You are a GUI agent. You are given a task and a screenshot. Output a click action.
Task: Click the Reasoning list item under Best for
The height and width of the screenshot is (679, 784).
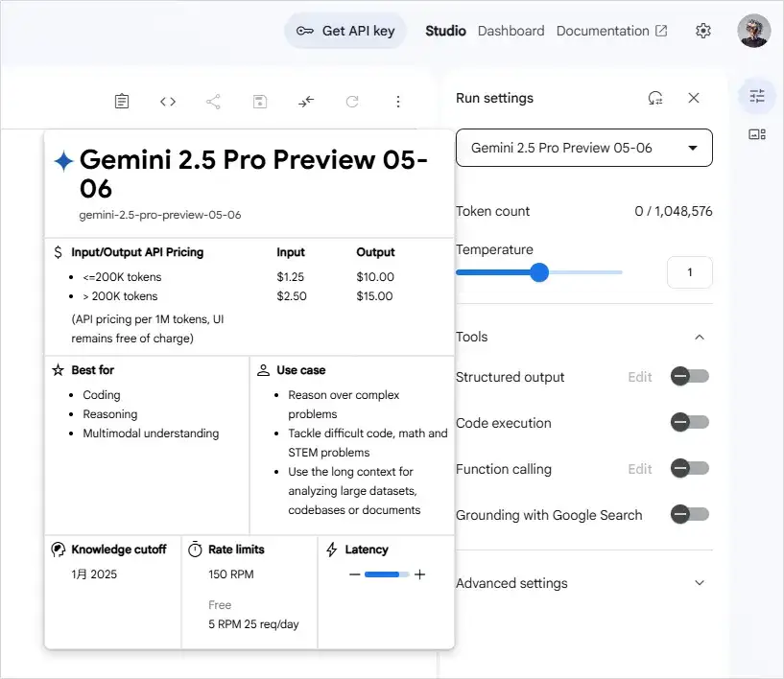coord(110,414)
